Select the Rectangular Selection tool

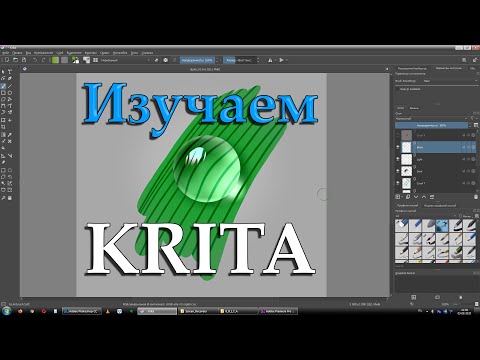pos(3,170)
